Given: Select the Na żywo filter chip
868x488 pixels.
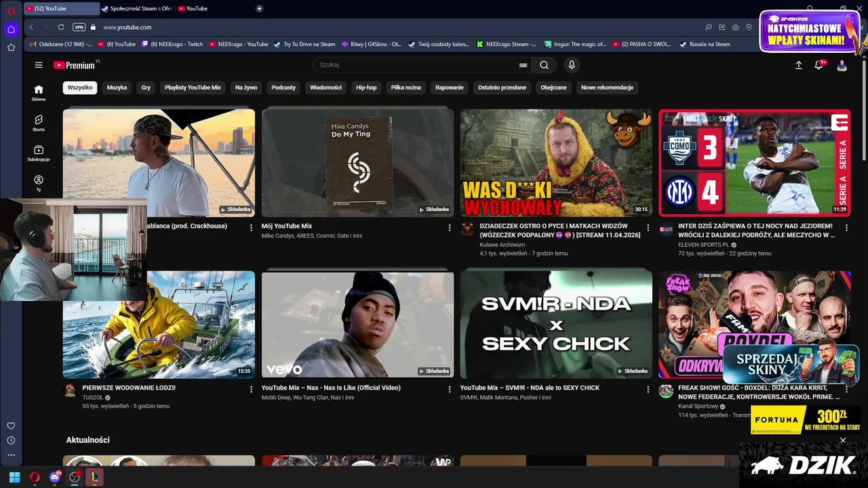Looking at the screenshot, I should [246, 87].
